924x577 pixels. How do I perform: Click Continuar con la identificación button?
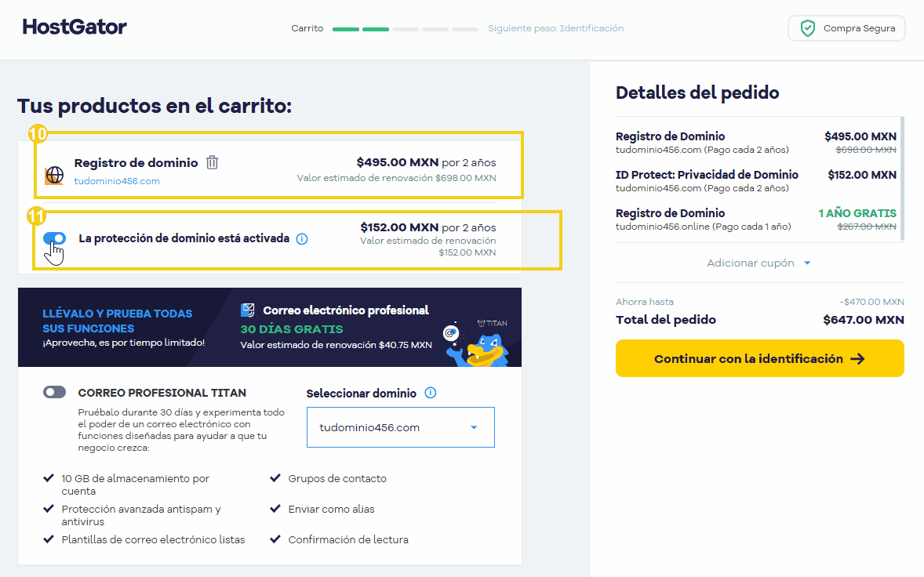tap(759, 358)
